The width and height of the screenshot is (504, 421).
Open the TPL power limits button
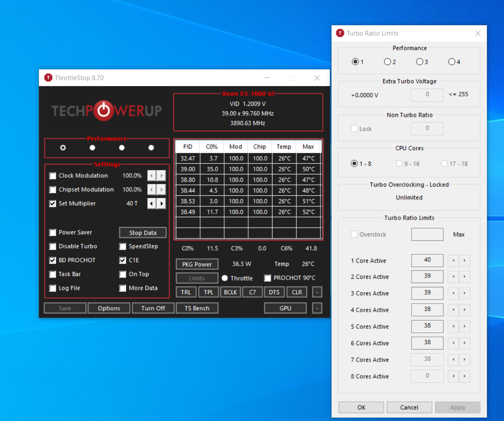click(x=209, y=292)
